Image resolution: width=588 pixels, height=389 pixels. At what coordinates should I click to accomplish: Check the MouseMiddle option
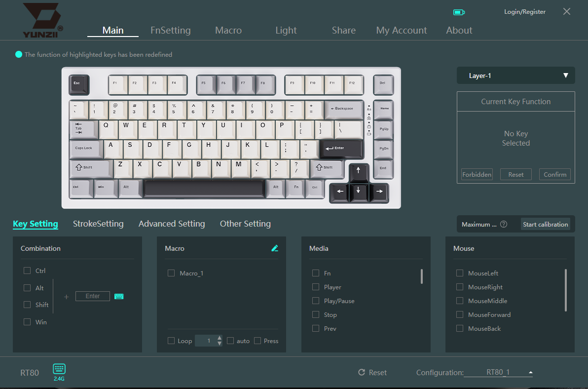[x=460, y=301]
